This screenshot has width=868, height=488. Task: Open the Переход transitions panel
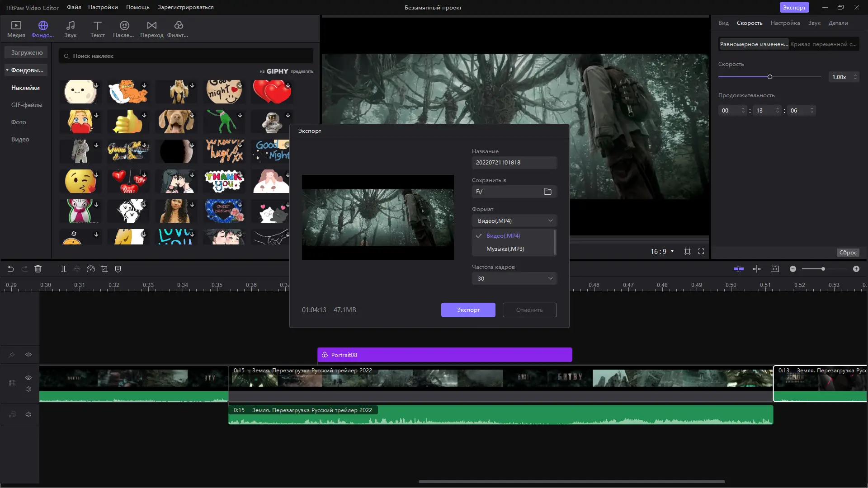(151, 29)
